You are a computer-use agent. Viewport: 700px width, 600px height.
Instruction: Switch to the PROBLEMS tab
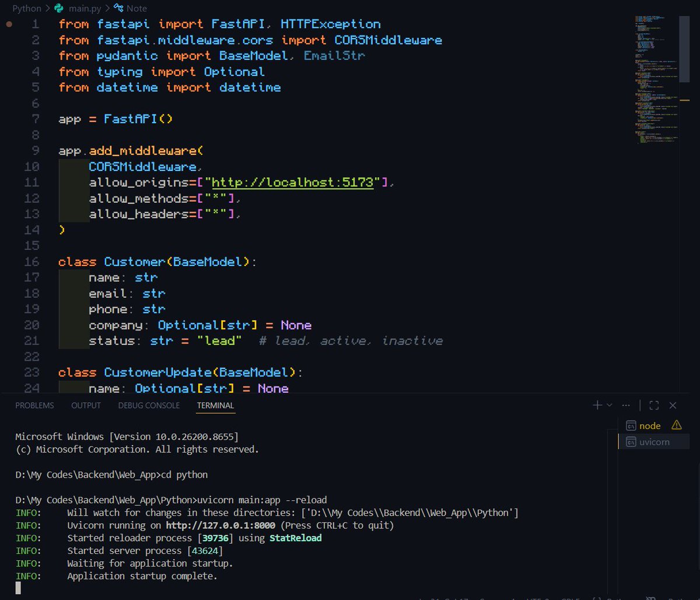click(34, 405)
